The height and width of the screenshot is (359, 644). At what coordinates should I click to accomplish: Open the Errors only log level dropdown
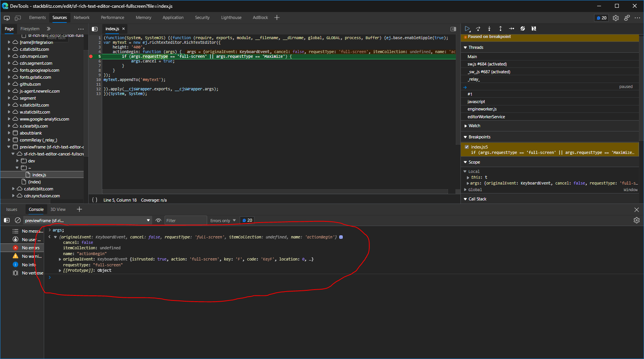click(223, 221)
